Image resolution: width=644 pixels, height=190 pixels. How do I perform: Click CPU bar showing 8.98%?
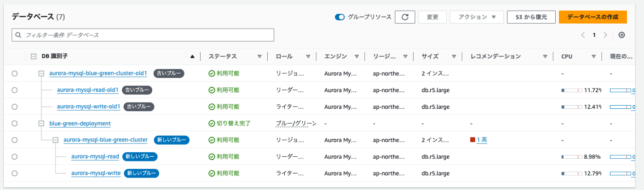tap(572, 157)
